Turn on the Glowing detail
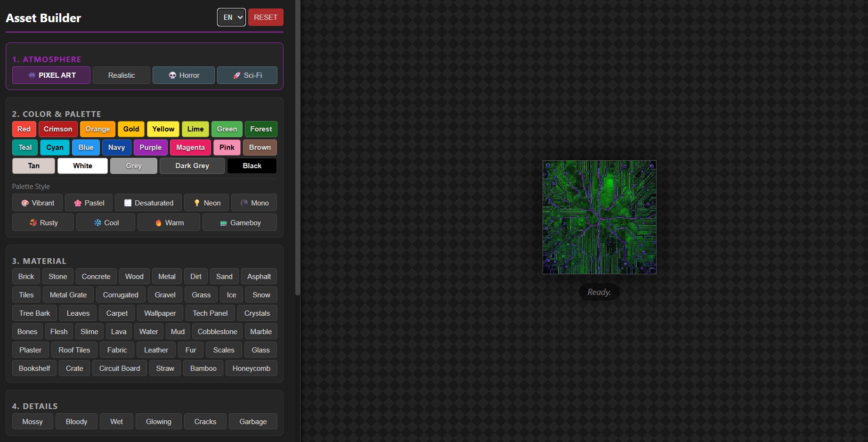This screenshot has height=442, width=868. pyautogui.click(x=159, y=422)
